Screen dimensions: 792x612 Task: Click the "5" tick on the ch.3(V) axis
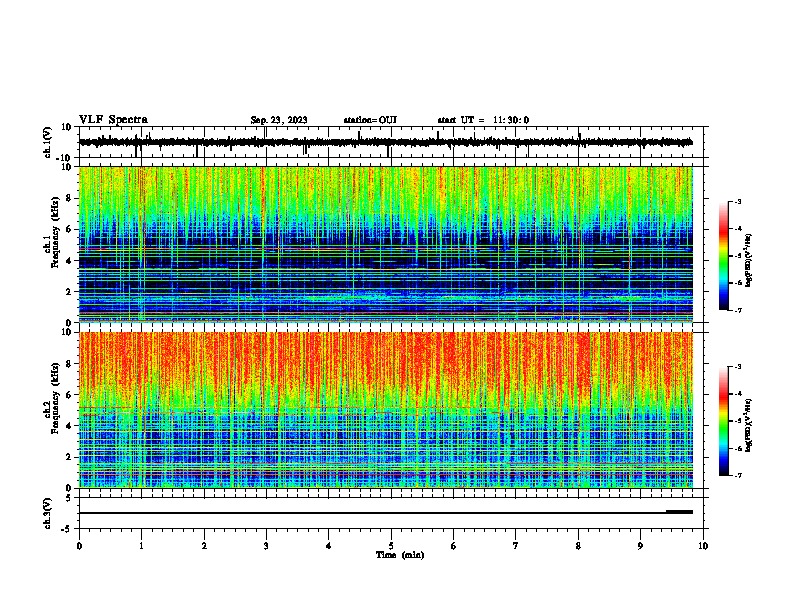pyautogui.click(x=69, y=498)
